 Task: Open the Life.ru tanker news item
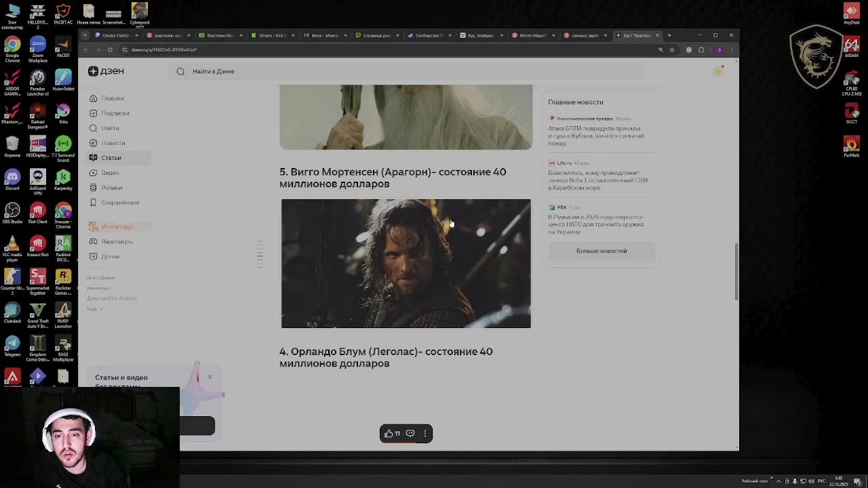pos(598,176)
